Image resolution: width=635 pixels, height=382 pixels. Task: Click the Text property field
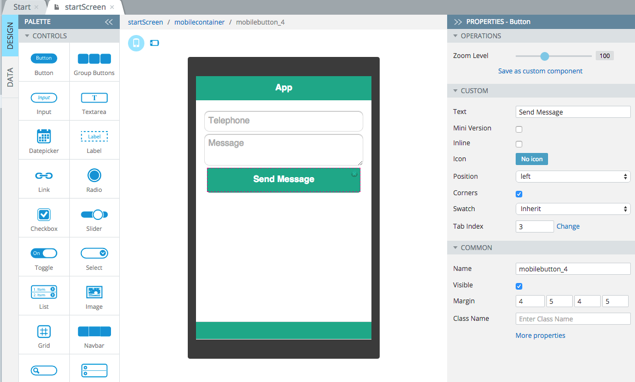click(573, 112)
